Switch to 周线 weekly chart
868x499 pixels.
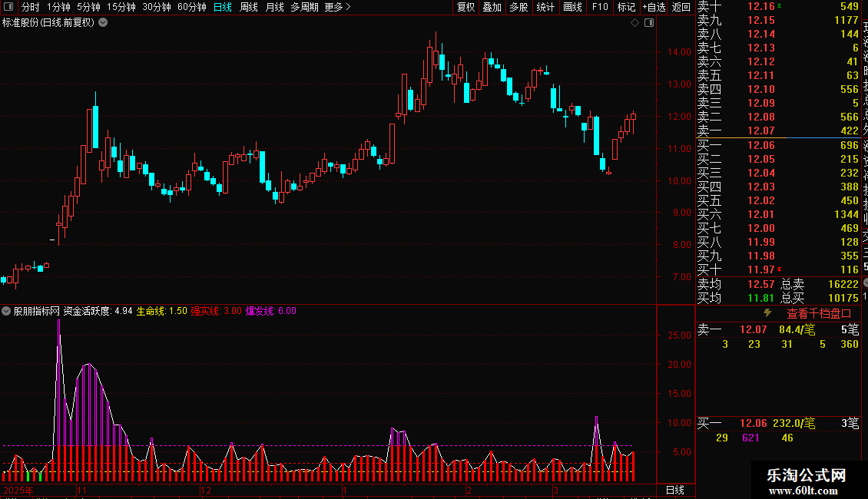[249, 7]
